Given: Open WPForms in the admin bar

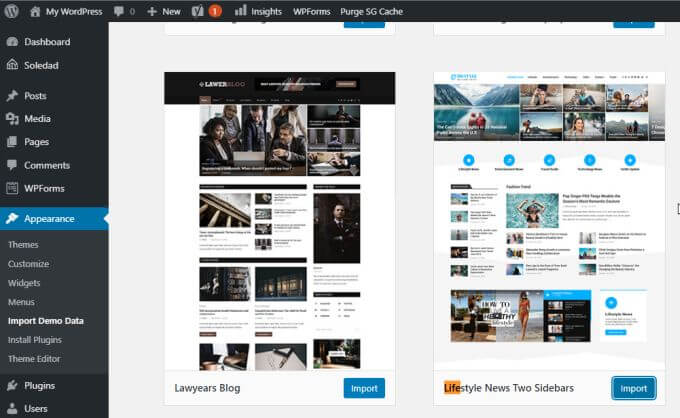Looking at the screenshot, I should click(x=311, y=12).
